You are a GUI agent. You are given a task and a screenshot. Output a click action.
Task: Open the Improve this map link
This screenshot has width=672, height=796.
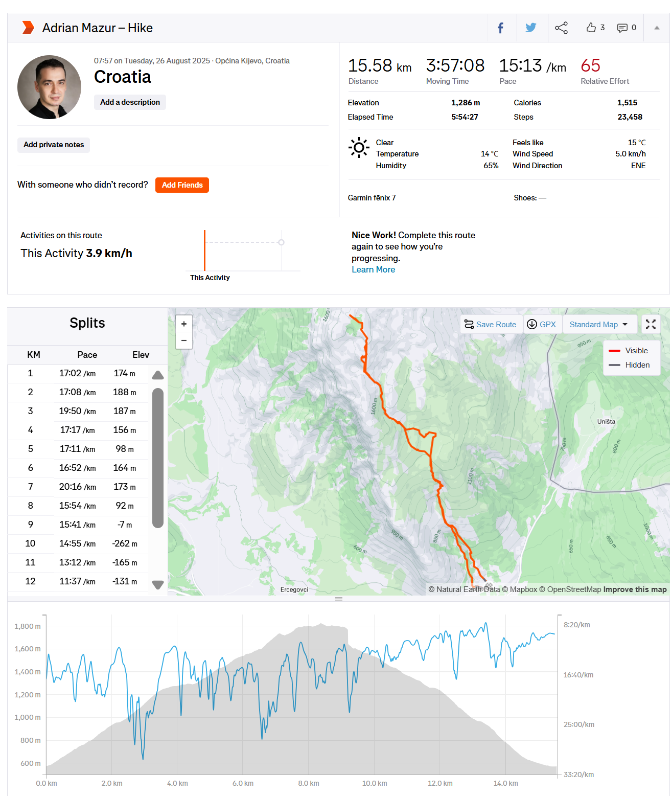pos(634,589)
